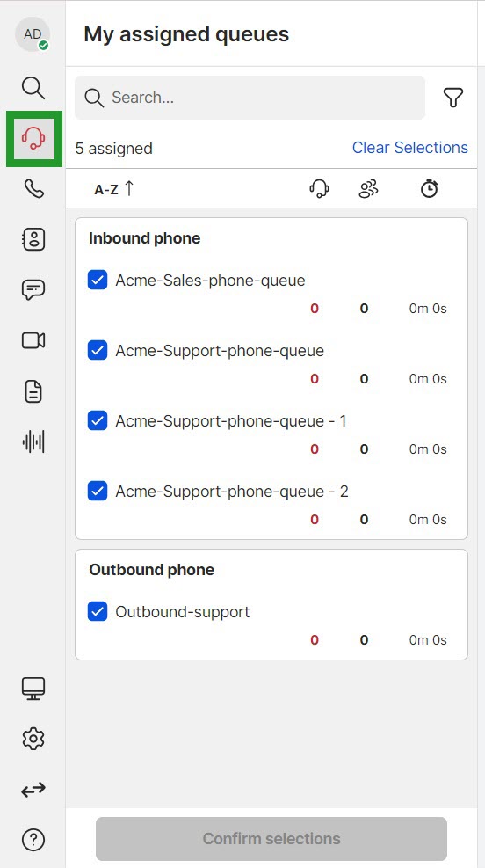
Task: Open AD avatar status menu
Action: [33, 34]
